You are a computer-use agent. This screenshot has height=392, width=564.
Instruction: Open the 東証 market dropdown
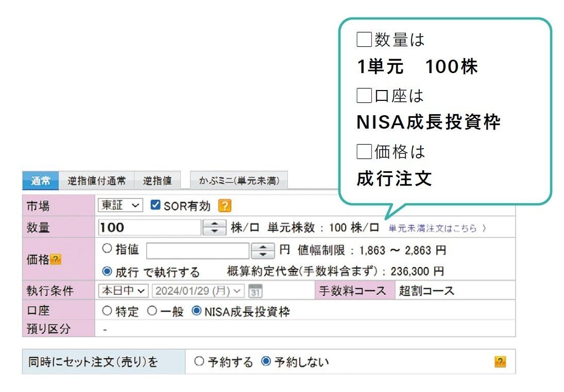point(120,206)
